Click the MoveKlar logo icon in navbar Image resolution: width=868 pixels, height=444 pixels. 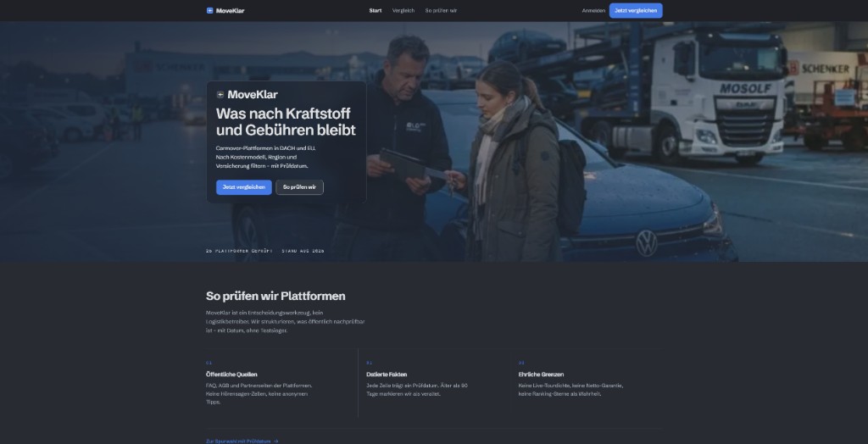pos(210,10)
